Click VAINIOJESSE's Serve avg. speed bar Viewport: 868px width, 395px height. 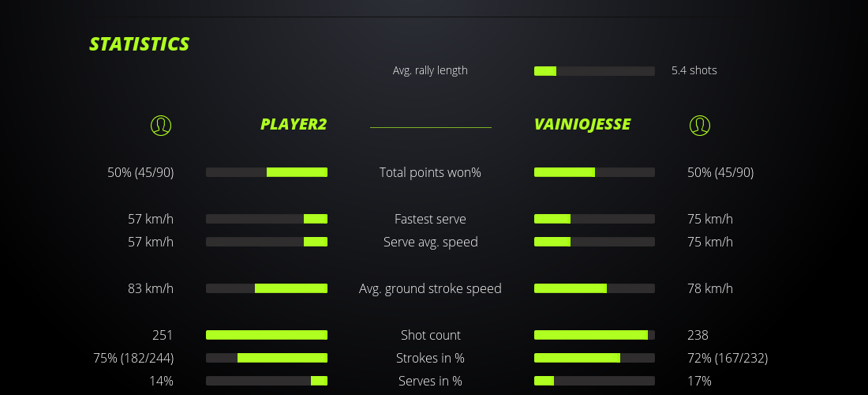(x=594, y=242)
